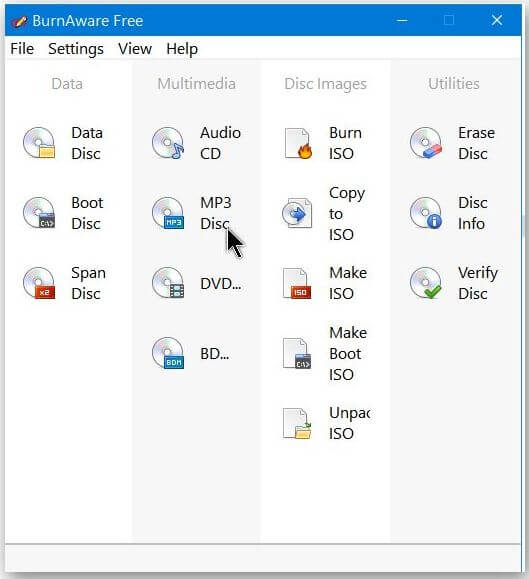
Task: Start the Burn ISO flame icon
Action: click(x=297, y=143)
